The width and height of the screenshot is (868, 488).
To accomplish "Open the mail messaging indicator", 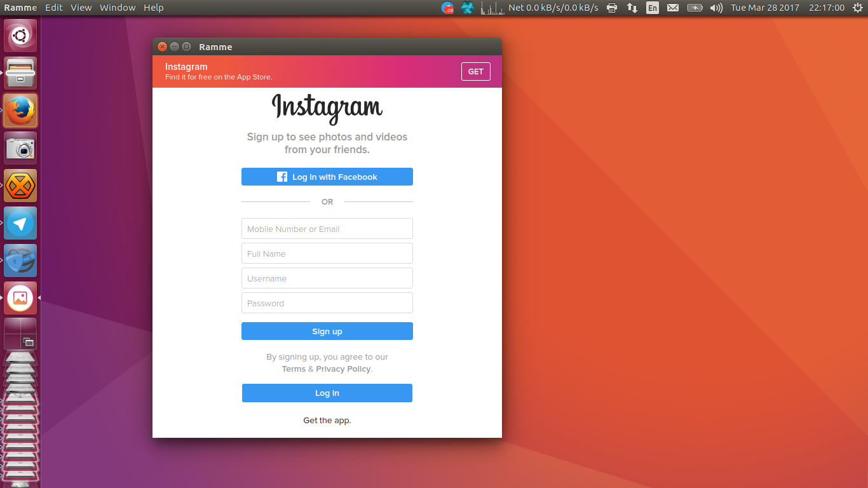I will pos(673,8).
